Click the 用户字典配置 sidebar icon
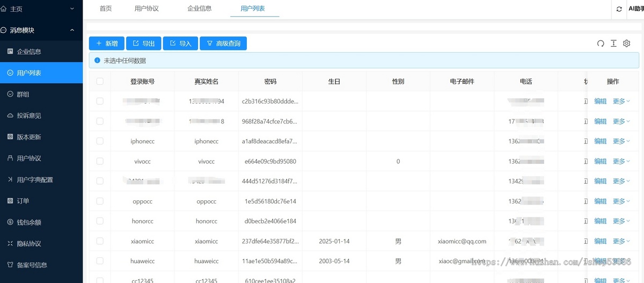Image resolution: width=644 pixels, height=283 pixels. [10, 179]
